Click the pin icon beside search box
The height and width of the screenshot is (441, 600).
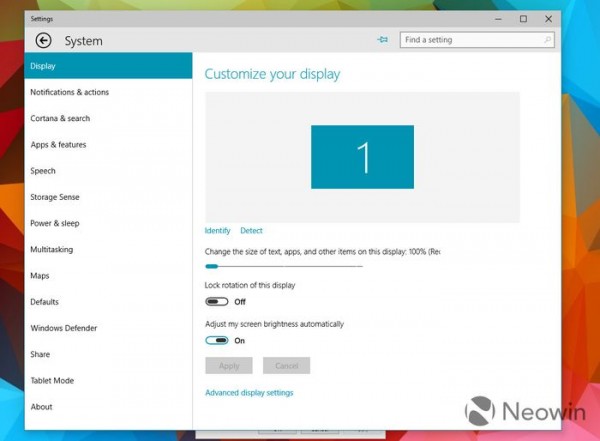click(382, 40)
